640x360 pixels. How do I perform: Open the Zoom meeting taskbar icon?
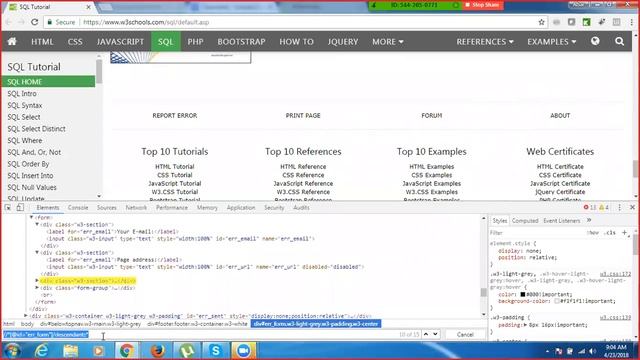(x=244, y=351)
